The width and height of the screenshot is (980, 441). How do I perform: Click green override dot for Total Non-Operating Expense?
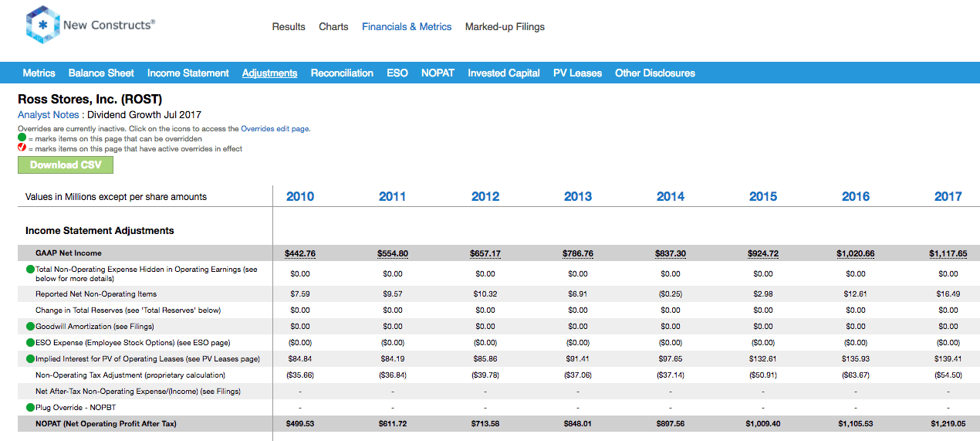point(30,270)
